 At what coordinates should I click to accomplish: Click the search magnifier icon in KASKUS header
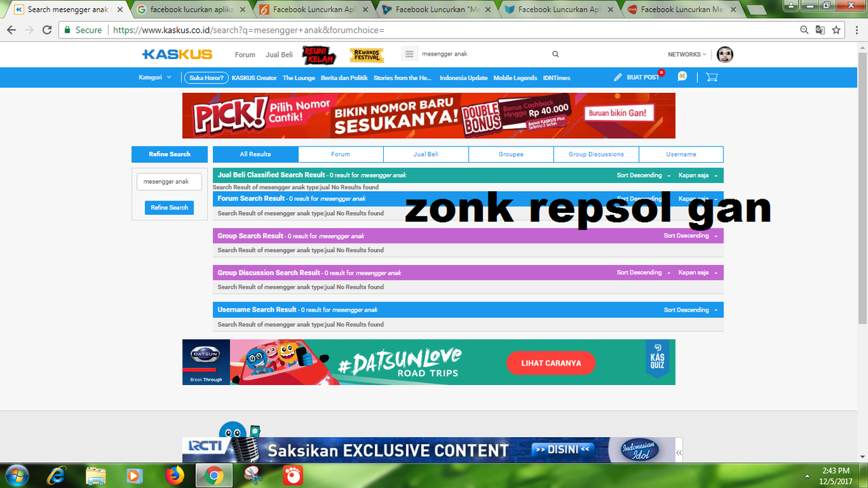[x=555, y=54]
